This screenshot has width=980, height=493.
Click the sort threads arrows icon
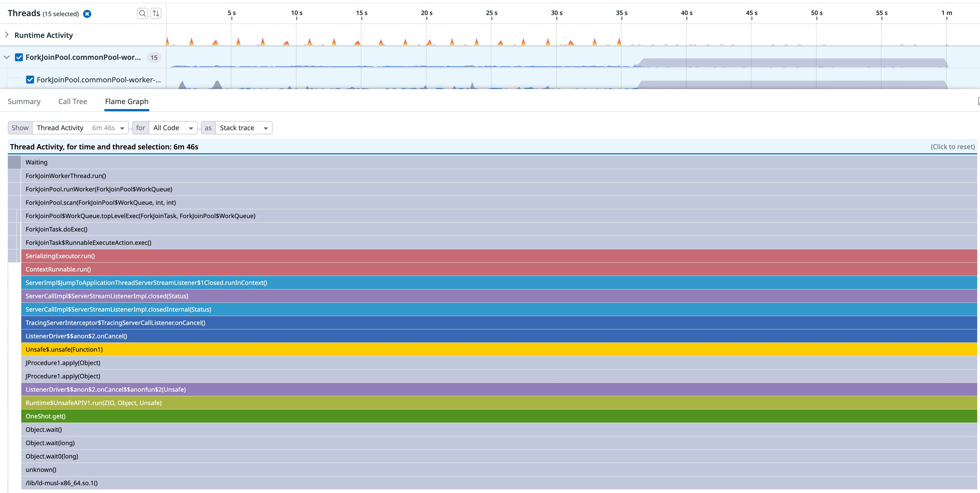156,14
